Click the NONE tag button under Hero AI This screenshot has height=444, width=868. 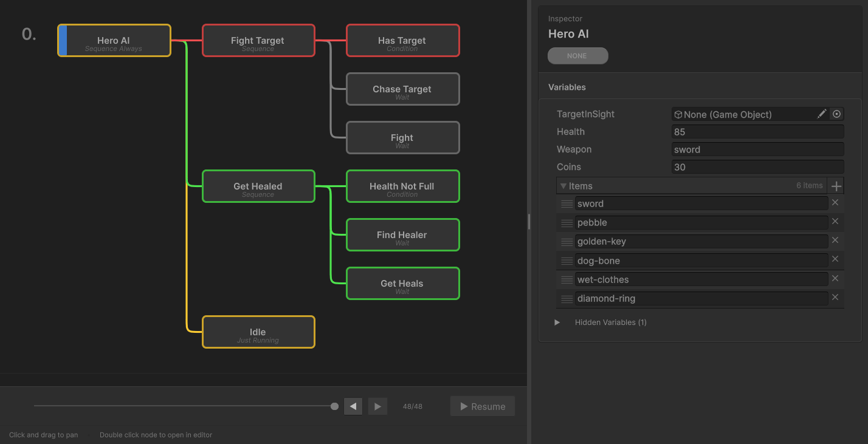point(577,55)
